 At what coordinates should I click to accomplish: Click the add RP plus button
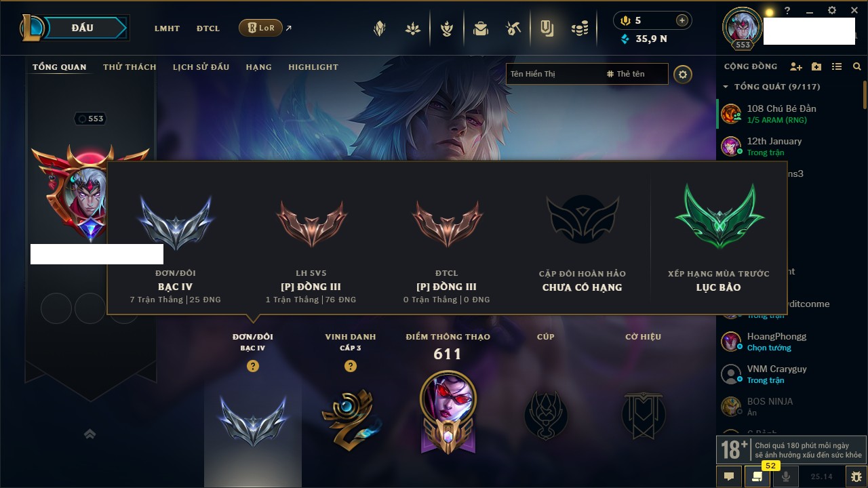pos(682,20)
